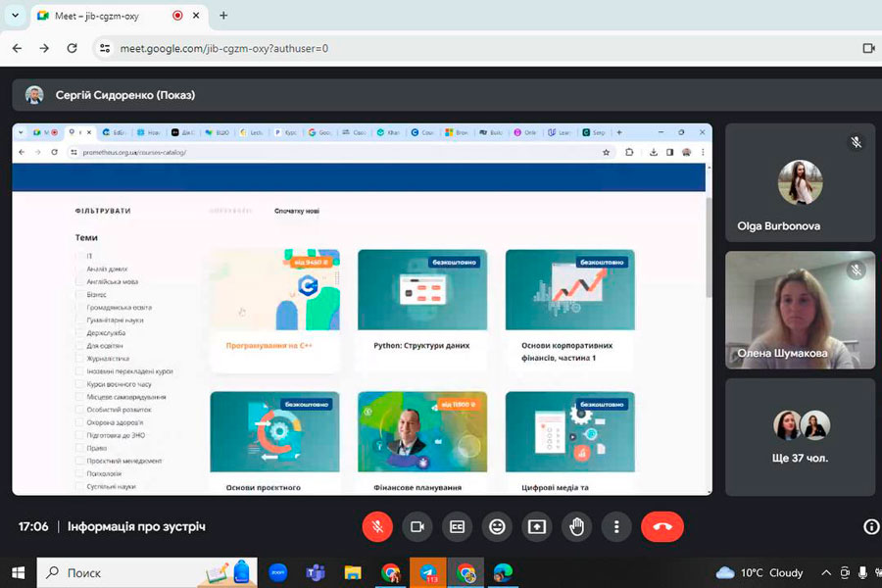Image resolution: width=882 pixels, height=588 pixels.
Task: Unmute the microphone in Meet controls
Action: click(377, 526)
